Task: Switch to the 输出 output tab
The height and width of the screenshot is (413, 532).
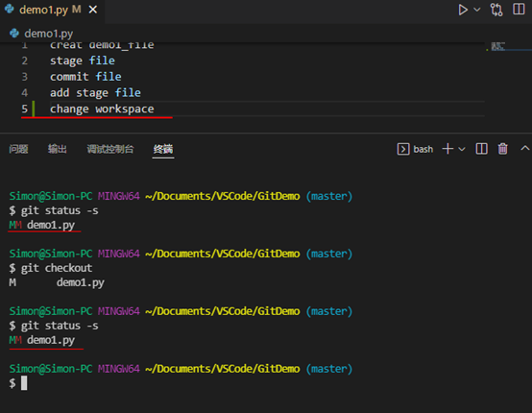Action: pyautogui.click(x=58, y=149)
